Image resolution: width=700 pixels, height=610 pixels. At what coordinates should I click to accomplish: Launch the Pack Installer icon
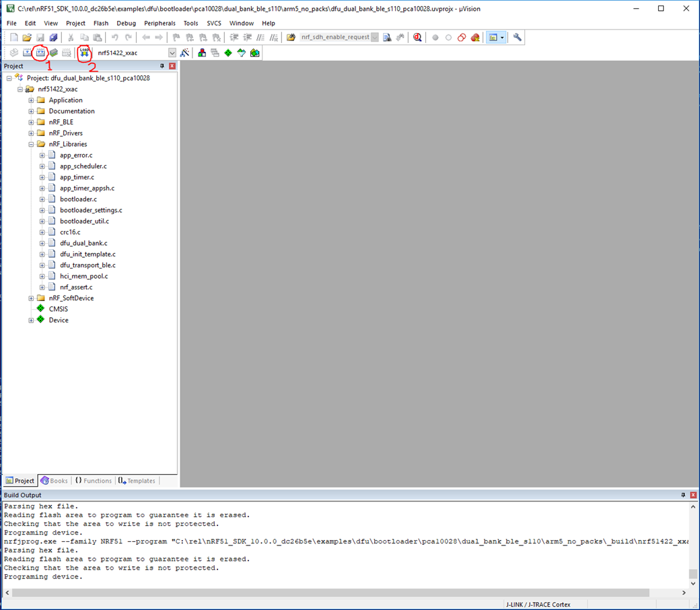[x=255, y=53]
